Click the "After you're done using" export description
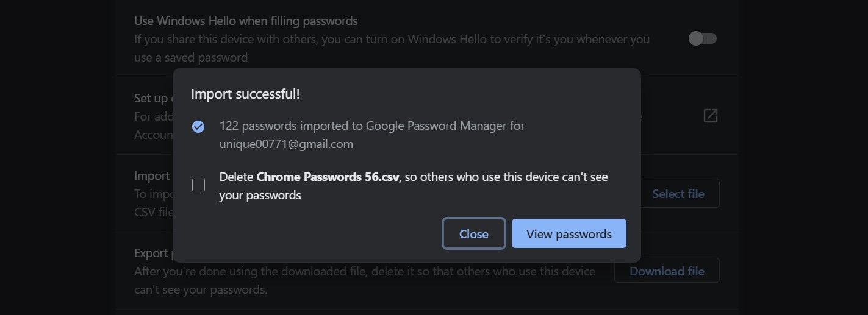This screenshot has width=868, height=315. click(364, 271)
